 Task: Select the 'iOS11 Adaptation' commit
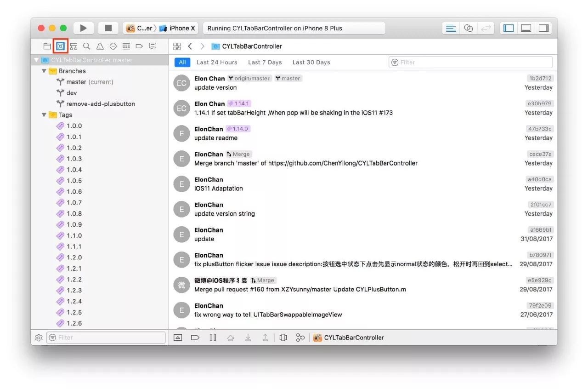click(x=363, y=184)
